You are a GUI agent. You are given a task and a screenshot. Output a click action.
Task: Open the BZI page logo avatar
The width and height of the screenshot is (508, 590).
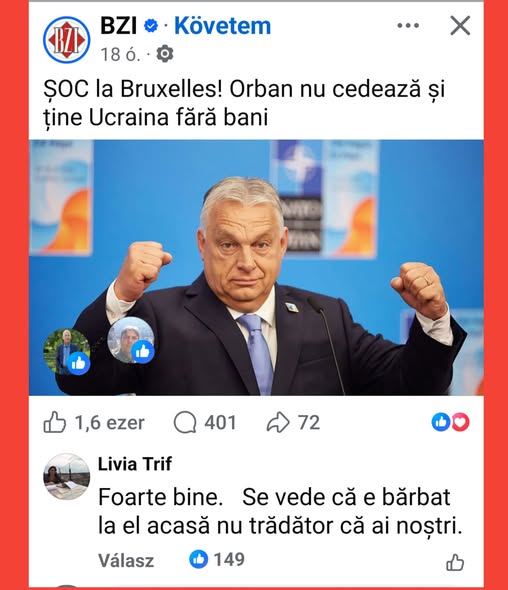click(x=67, y=39)
